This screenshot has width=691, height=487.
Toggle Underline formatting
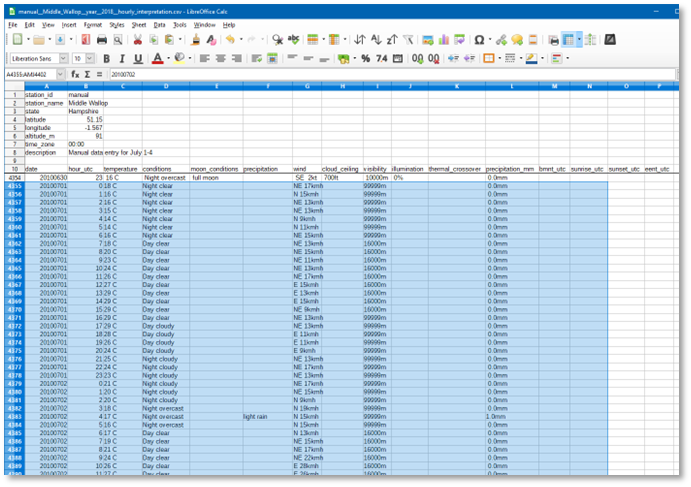point(137,58)
